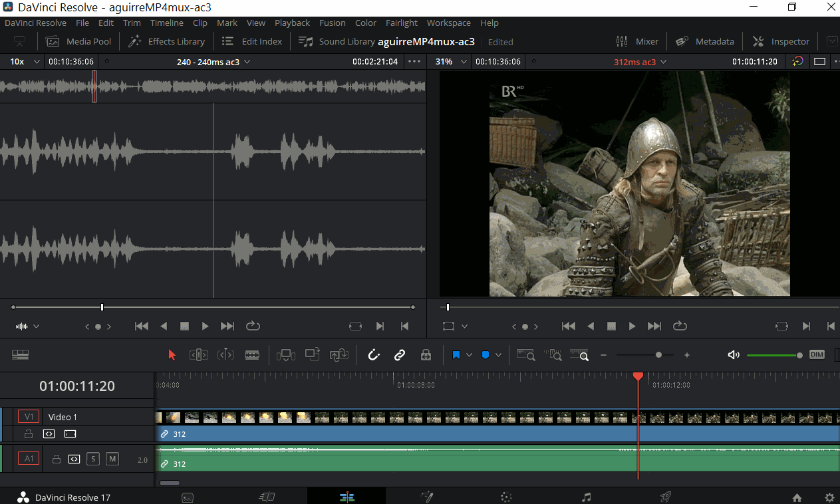
Task: Open the Deliver page rocket icon
Action: coord(665,497)
